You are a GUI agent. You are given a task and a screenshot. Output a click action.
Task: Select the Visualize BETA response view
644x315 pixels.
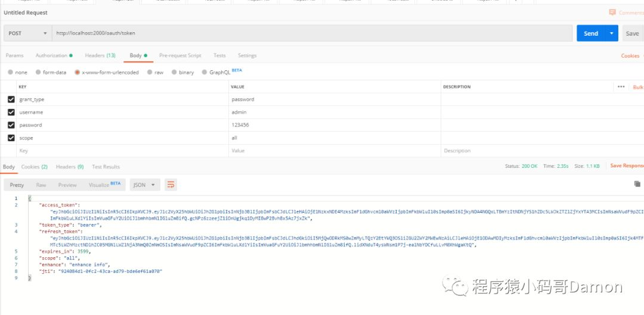tap(104, 185)
